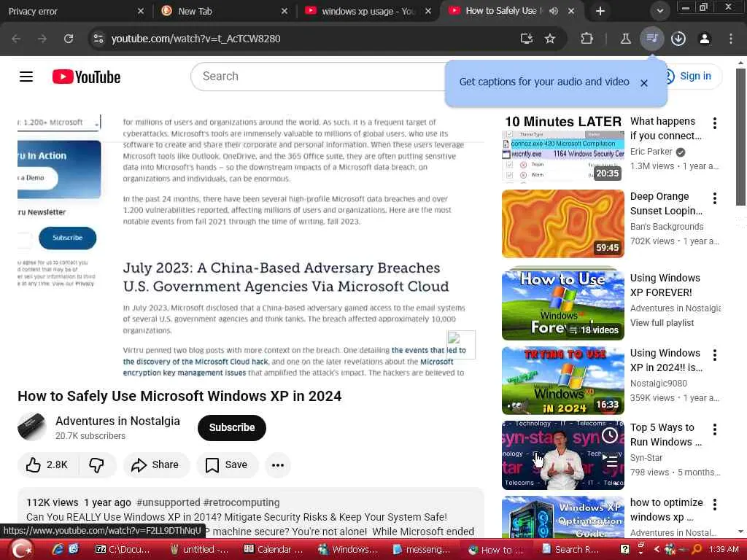This screenshot has height=560, width=747.
Task: Go forward with the browser forward arrow
Action: pos(42,39)
